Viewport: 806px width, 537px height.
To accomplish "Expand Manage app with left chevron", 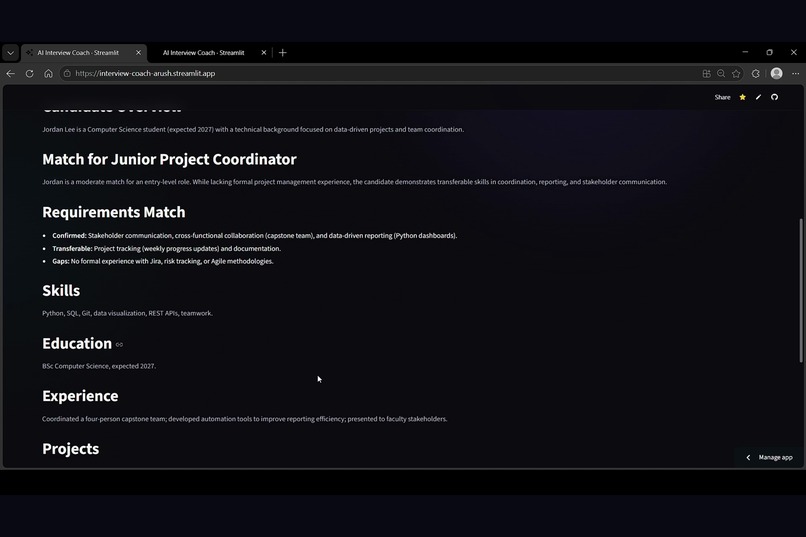I will pyautogui.click(x=748, y=457).
